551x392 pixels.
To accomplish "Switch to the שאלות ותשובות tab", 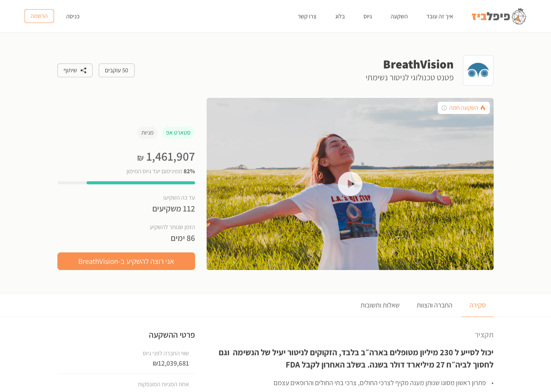I will point(380,305).
